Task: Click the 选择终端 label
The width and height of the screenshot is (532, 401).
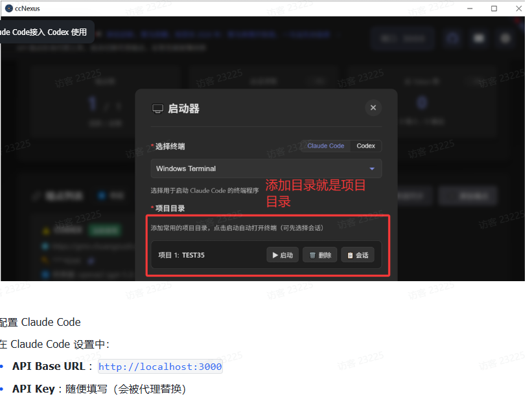Action: coord(170,146)
